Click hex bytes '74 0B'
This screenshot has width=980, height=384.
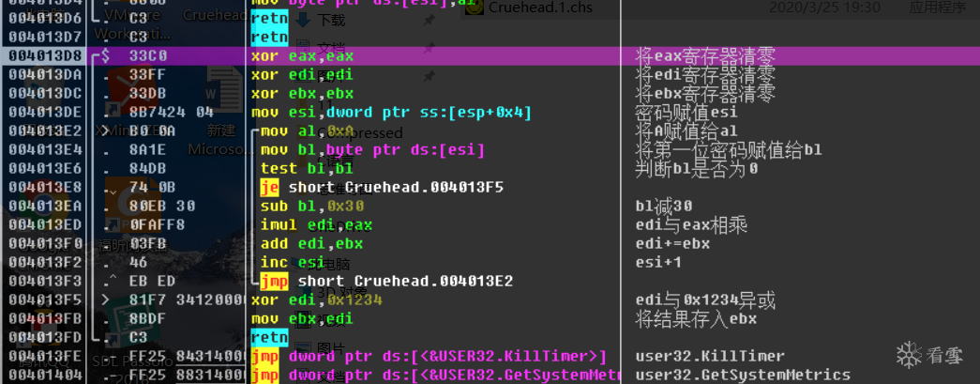point(153,187)
